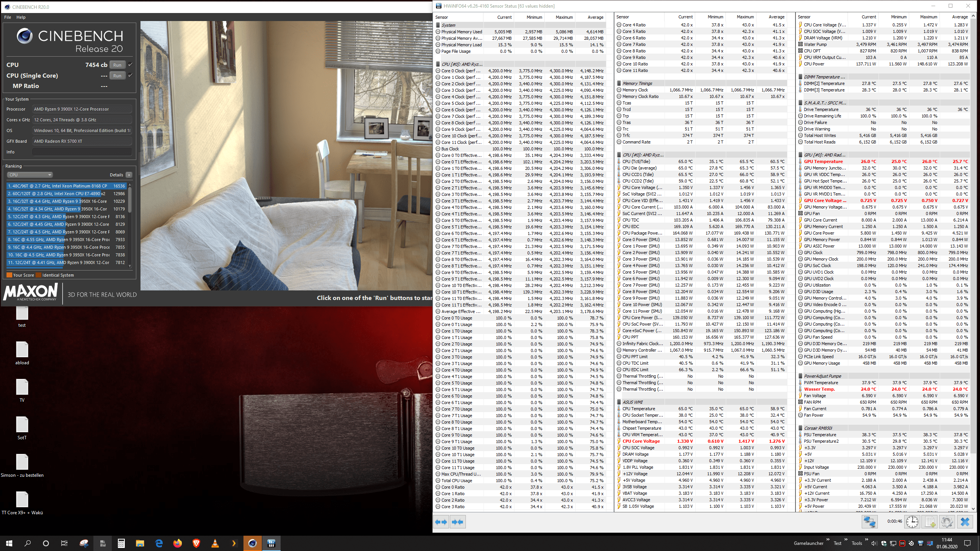Open File Explorer from taskbar
This screenshot has width=980, height=551.
(140, 543)
